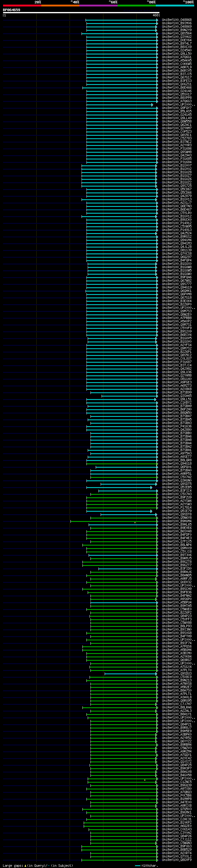This screenshot has width=197, height=868.
Task: Click hit UniRef100_P31685
Action: [177, 159]
